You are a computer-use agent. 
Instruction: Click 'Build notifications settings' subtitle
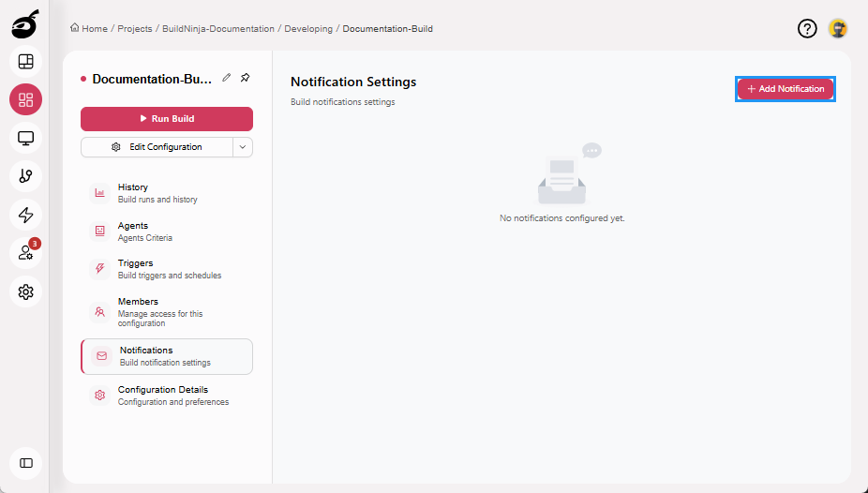pos(343,102)
